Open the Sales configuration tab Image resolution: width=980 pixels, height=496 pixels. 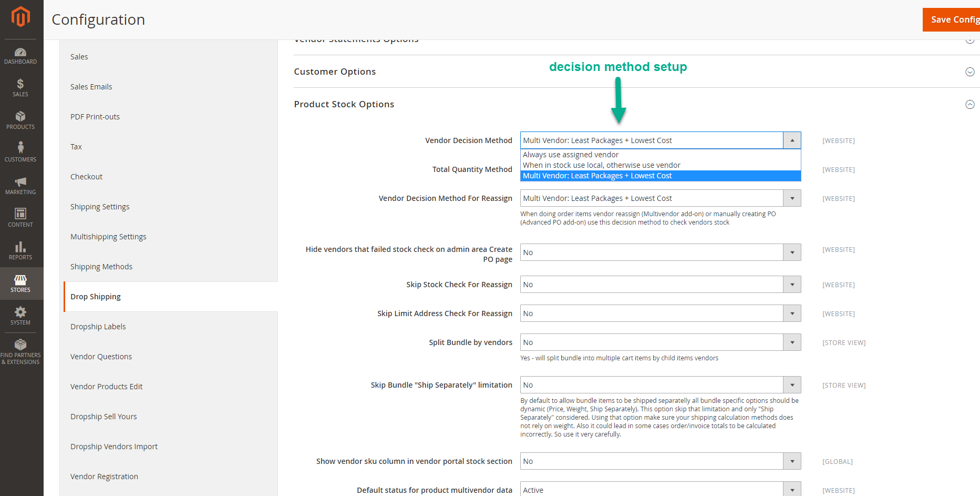[x=169, y=57]
